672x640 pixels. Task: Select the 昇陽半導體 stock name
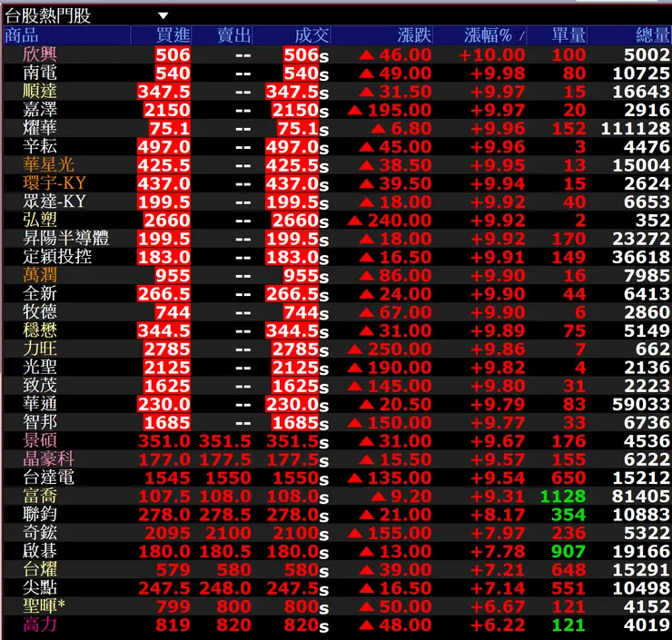66,238
